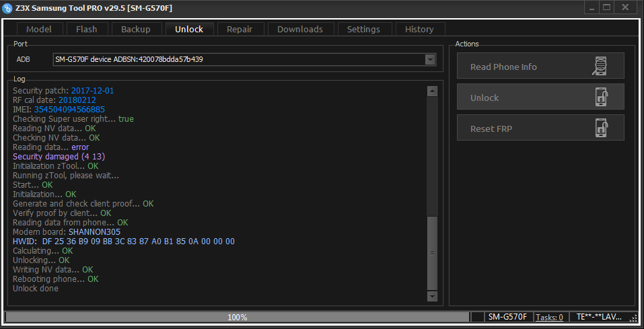The image size is (644, 329).
Task: Click the 'Reading data from phone... OK' line
Action: [x=71, y=223]
